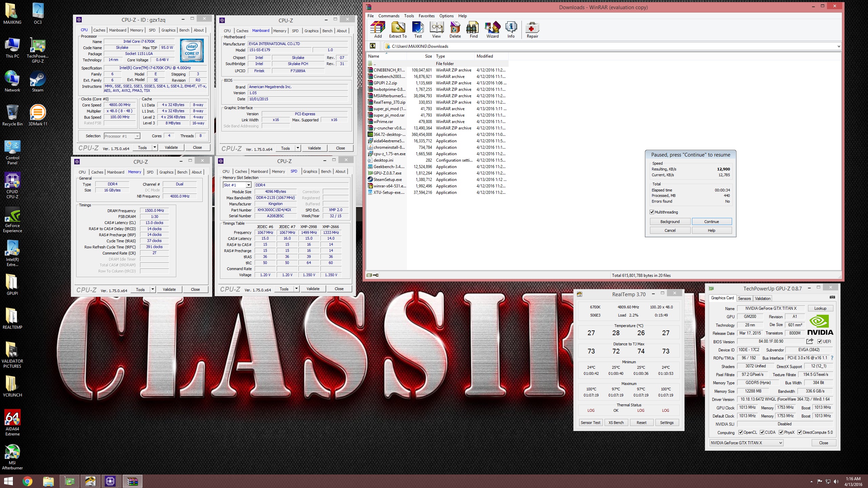Toggle the PhysX checkbox
Screen dimensions: 868x488
click(781, 432)
